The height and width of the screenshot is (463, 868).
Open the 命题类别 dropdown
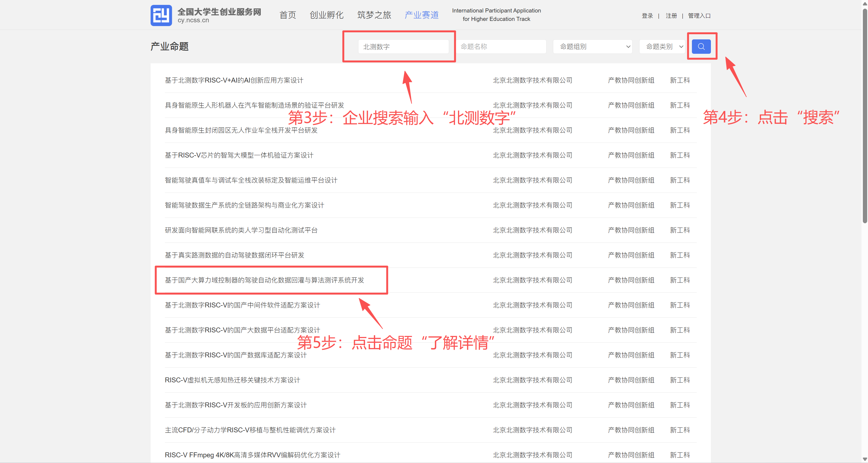[x=662, y=46]
